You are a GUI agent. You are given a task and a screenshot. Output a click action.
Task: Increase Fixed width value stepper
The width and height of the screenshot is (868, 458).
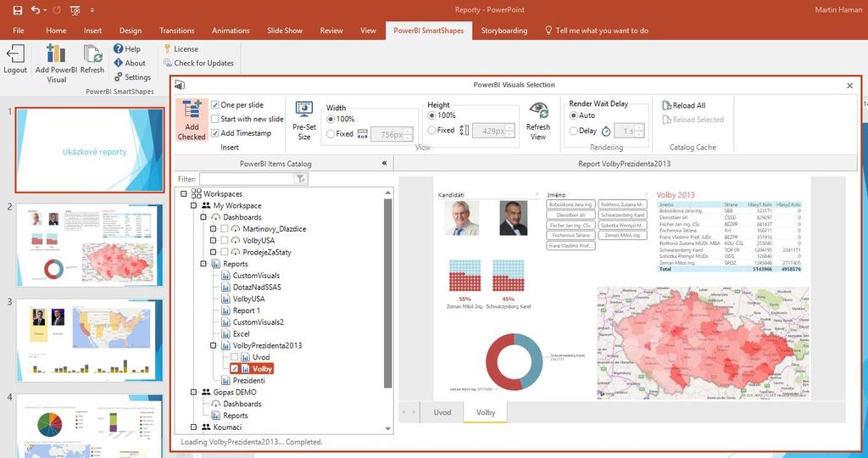(408, 131)
